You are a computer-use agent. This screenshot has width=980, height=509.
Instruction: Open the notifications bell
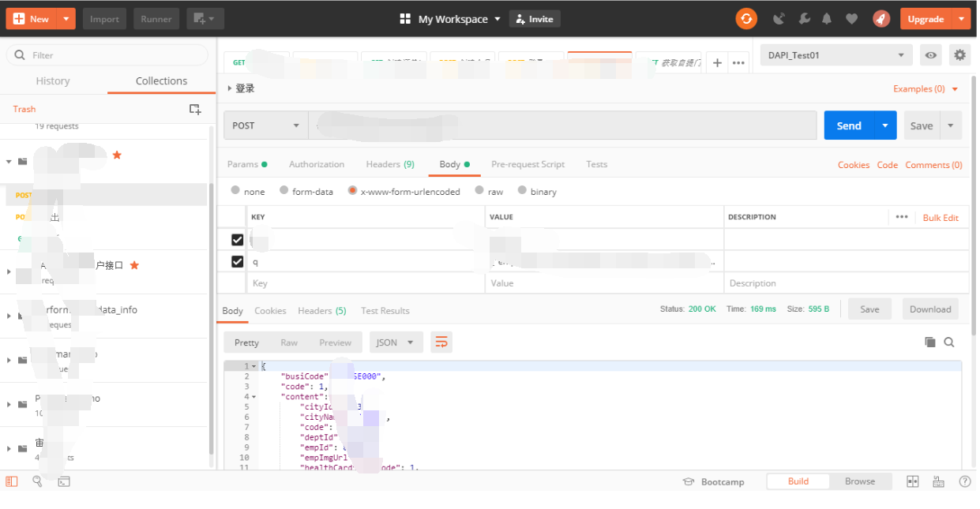(827, 19)
